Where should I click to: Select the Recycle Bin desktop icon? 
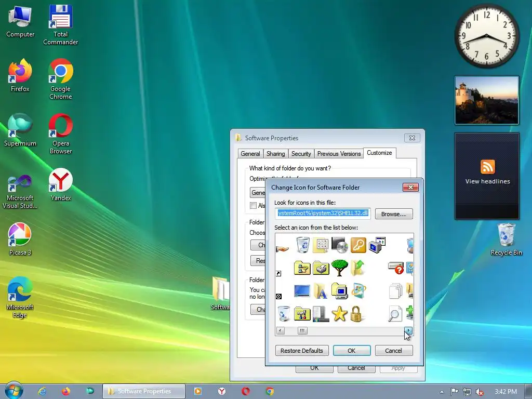click(506, 239)
